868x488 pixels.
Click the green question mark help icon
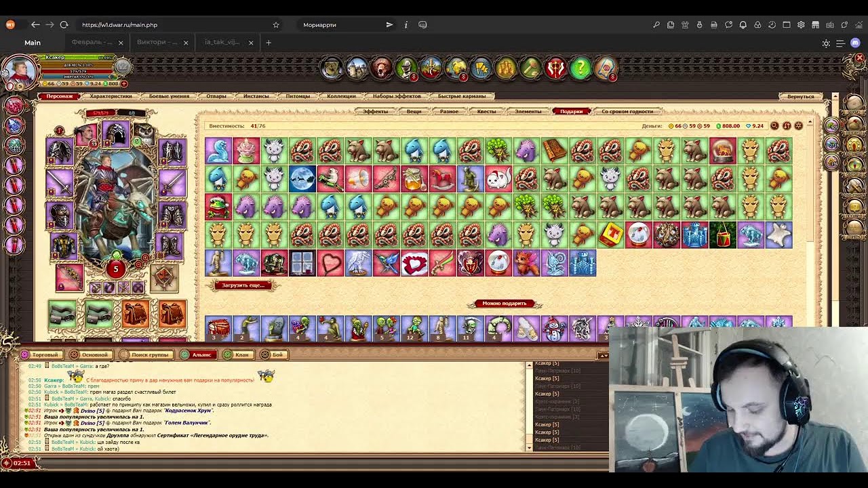coord(580,68)
